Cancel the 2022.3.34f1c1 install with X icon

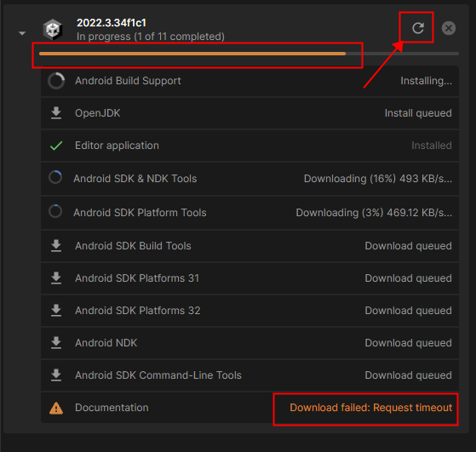(449, 28)
